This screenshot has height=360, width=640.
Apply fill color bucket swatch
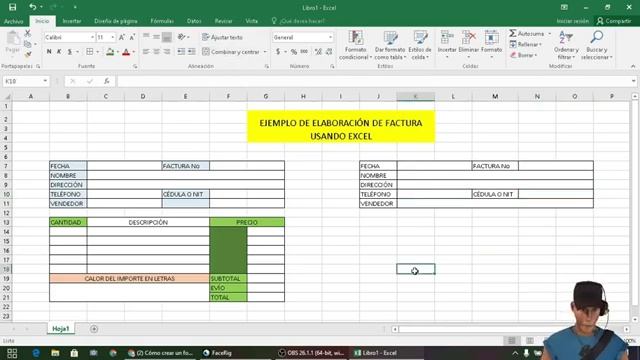[x=109, y=52]
